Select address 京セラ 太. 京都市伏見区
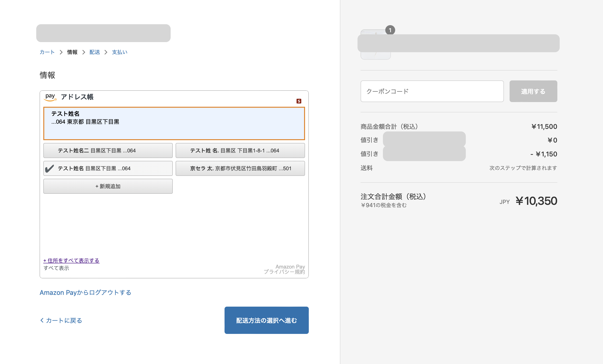Viewport: 603px width, 364px height. pyautogui.click(x=240, y=168)
